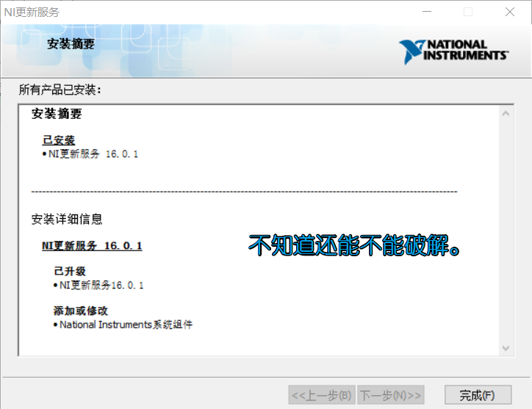This screenshot has width=532, height=409.
Task: Click the 安装详细信息 heading text
Action: (67, 219)
